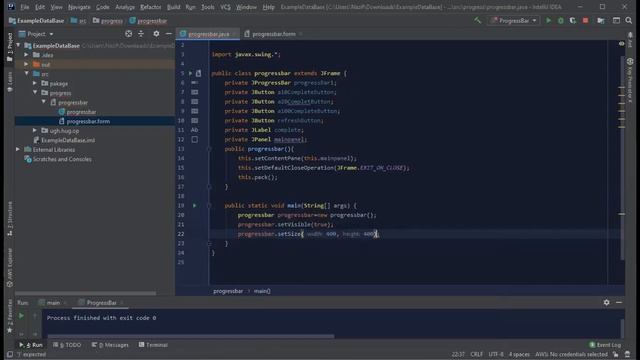640x360 pixels.
Task: Click the Build project hammer icon
Action: point(477,20)
